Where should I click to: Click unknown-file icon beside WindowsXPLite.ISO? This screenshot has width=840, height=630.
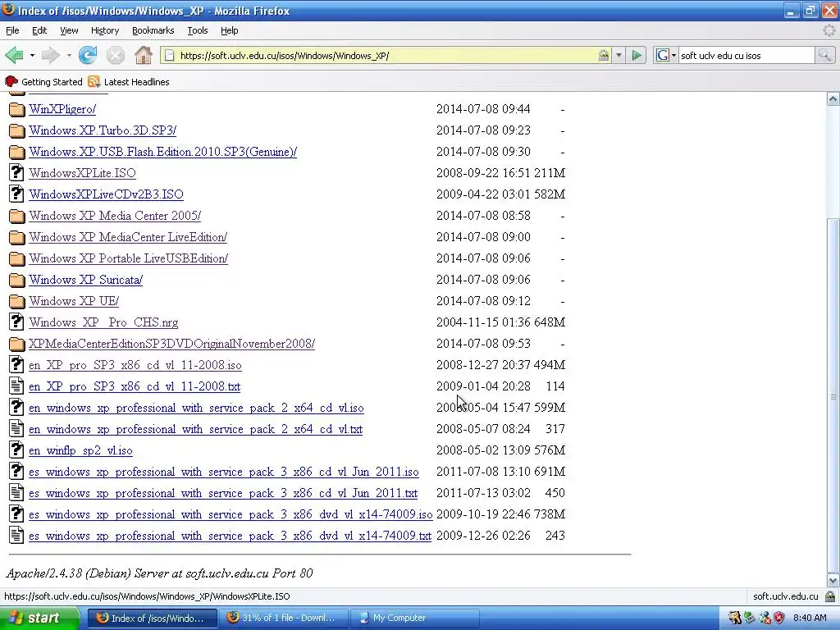(x=16, y=172)
